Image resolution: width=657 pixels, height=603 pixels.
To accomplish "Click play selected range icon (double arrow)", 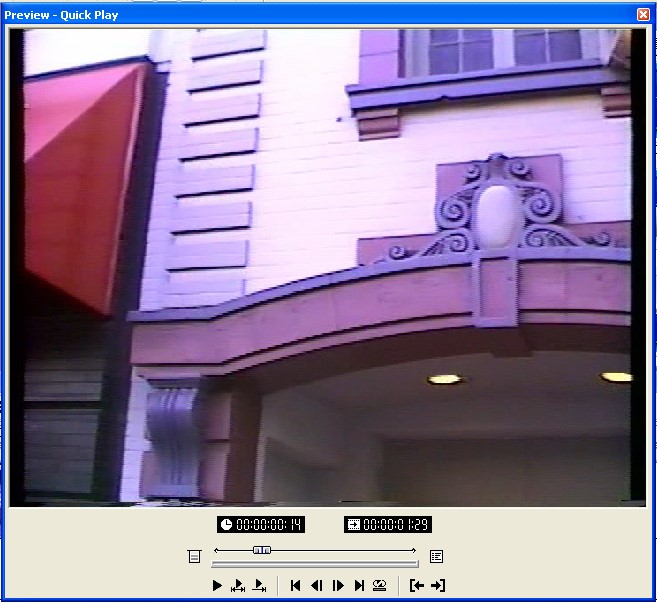I will coord(238,585).
